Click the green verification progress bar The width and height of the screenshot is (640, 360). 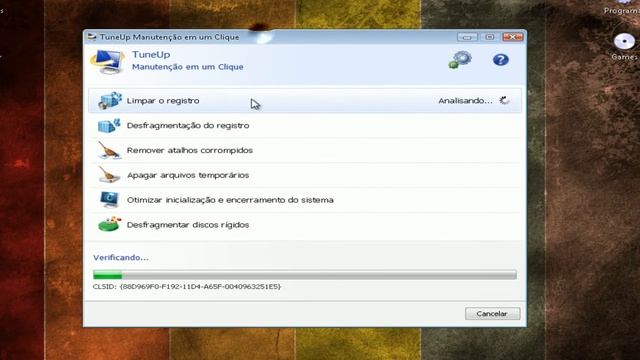(x=304, y=275)
